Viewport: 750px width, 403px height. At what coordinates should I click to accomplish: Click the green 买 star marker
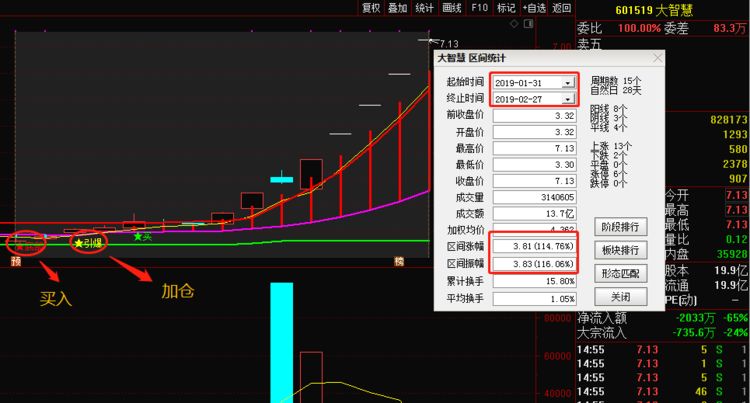pyautogui.click(x=143, y=236)
